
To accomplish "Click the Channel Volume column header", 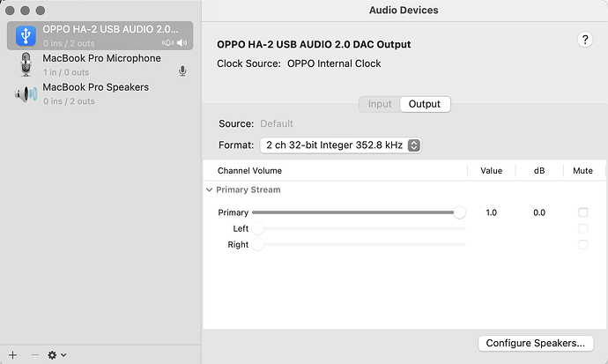I will tap(249, 171).
